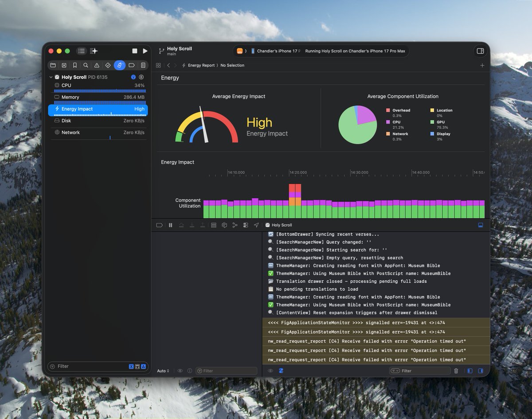Go forward with the right chevron
532x419 pixels.
coord(175,65)
